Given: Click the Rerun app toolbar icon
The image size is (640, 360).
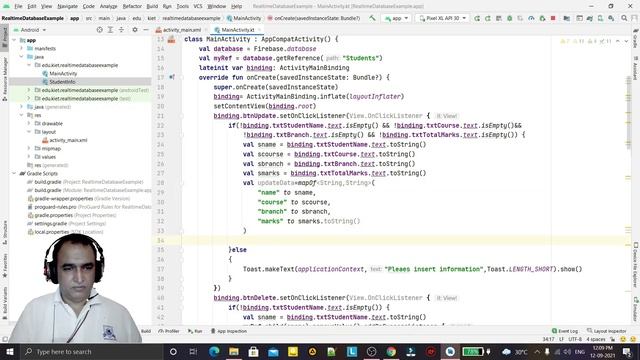Looking at the screenshot, I should point(477,18).
